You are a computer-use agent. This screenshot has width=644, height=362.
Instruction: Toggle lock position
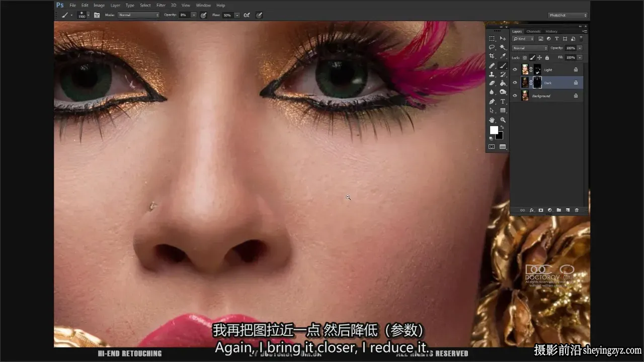pos(539,58)
